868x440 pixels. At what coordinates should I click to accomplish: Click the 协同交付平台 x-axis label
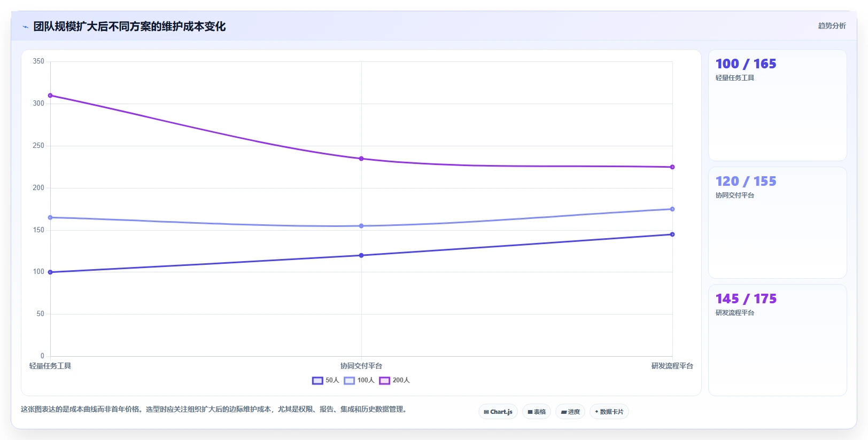(x=361, y=366)
